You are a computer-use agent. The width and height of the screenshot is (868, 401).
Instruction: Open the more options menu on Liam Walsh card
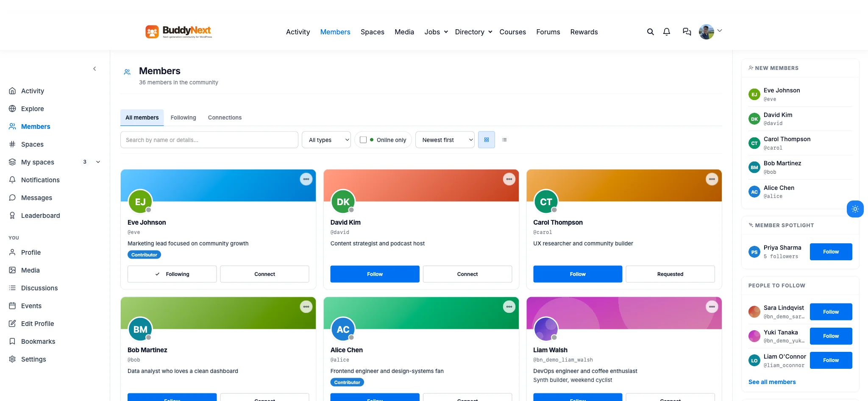coord(712,307)
